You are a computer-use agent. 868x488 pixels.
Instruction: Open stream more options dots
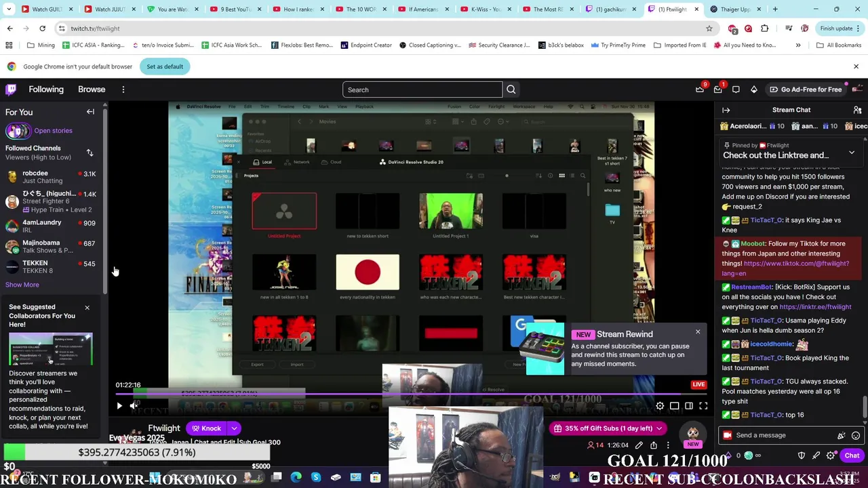click(x=668, y=445)
